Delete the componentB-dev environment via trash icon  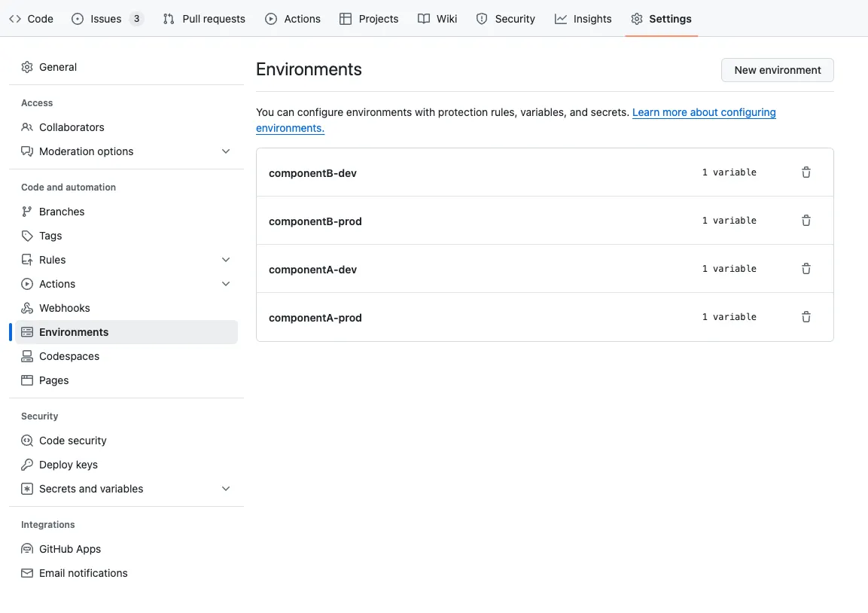tap(806, 172)
